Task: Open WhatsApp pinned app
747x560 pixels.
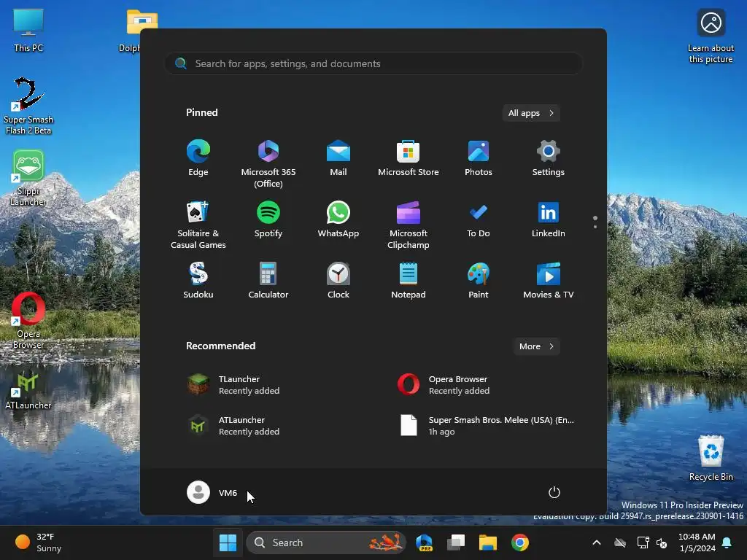Action: click(x=338, y=219)
